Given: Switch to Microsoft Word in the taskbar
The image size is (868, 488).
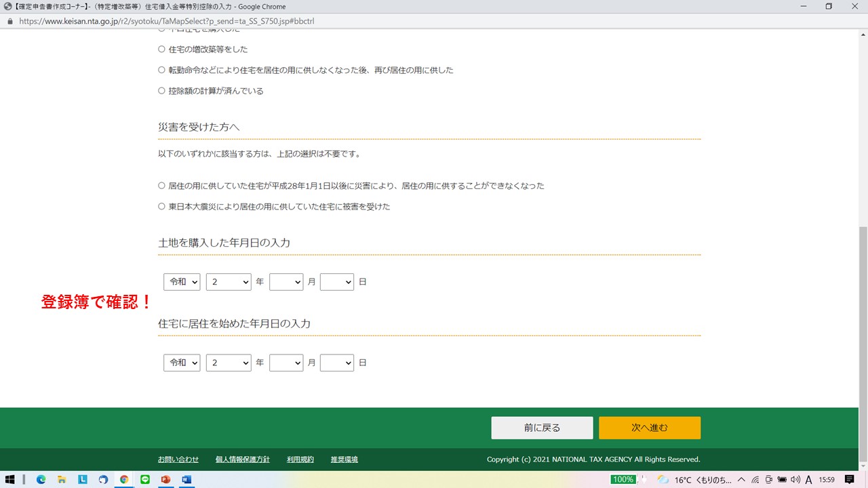Looking at the screenshot, I should (186, 479).
